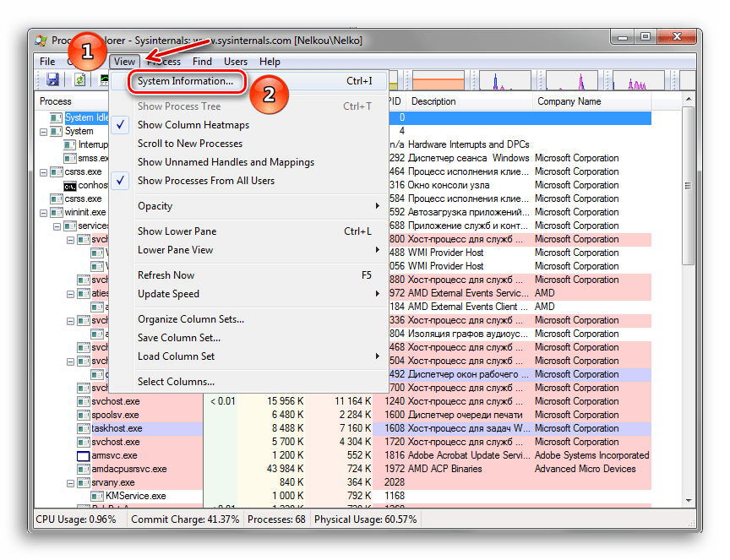Open System Information from View menu
Screen dimensions: 730x560
click(186, 82)
